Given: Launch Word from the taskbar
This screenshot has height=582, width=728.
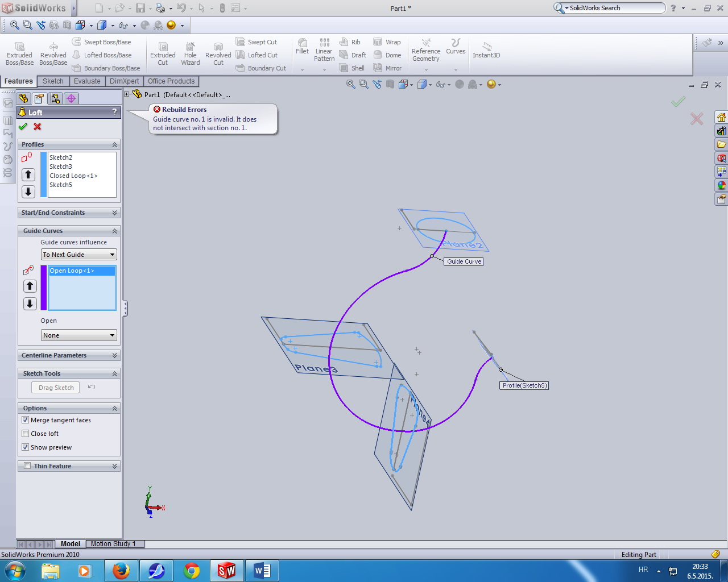Looking at the screenshot, I should (262, 570).
